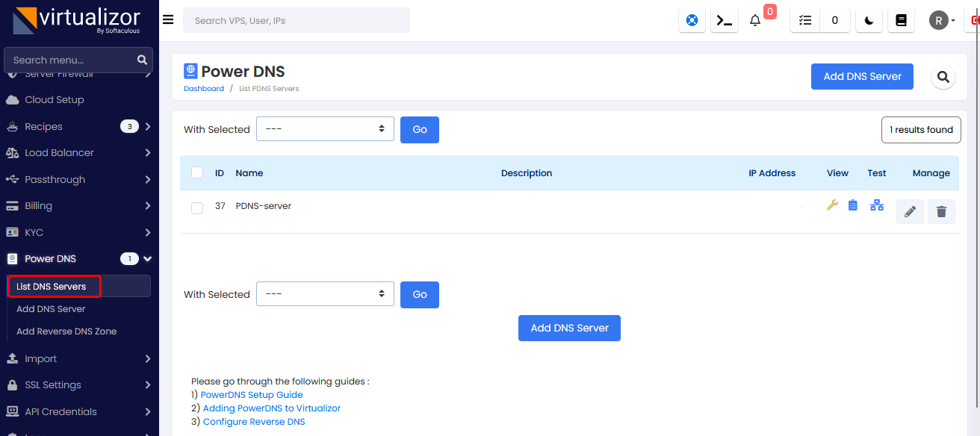Edit PDNS-server with the pencil icon
Screen dimensions: 980x436
tap(910, 212)
